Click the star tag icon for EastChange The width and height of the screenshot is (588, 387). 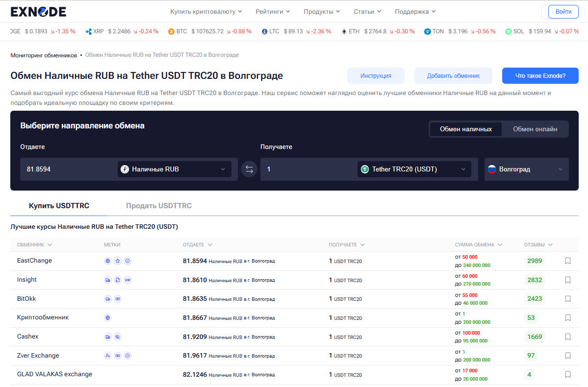[x=118, y=261]
